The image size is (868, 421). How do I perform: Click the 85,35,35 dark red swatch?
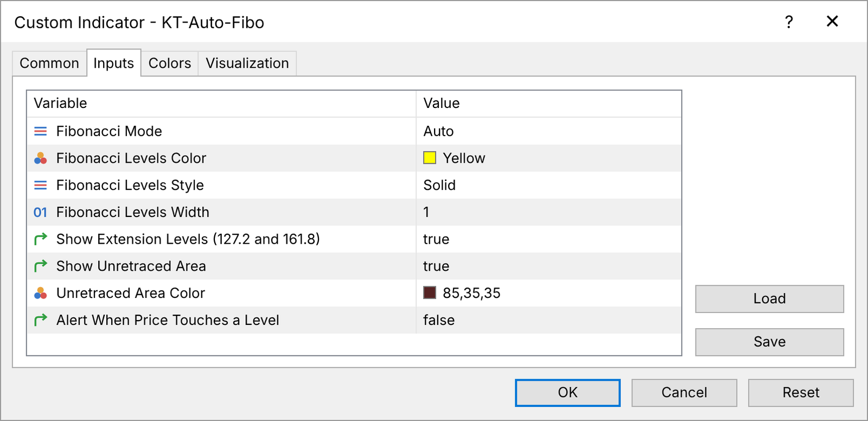[x=430, y=293]
